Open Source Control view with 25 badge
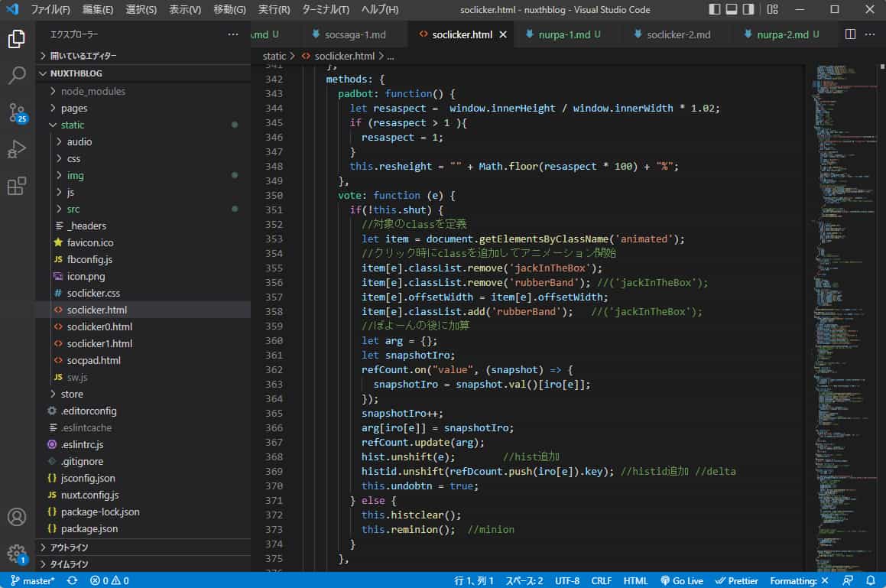The height and width of the screenshot is (588, 886). [x=17, y=112]
